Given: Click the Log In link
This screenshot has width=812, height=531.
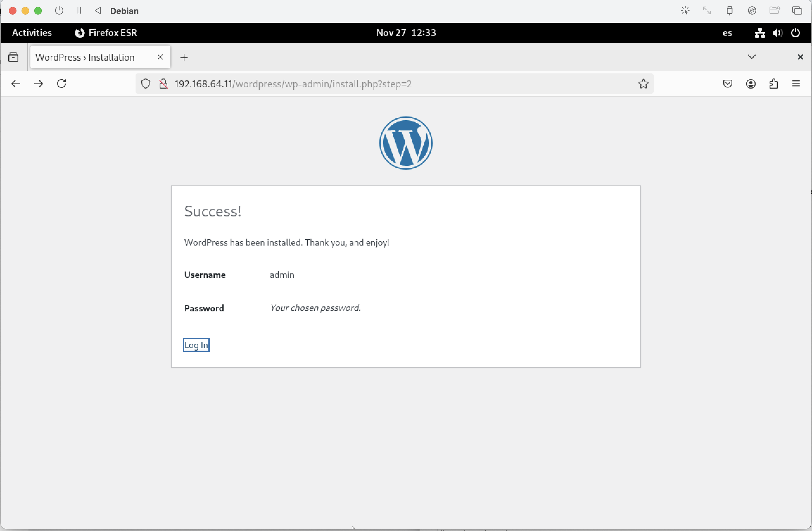Looking at the screenshot, I should pyautogui.click(x=196, y=345).
